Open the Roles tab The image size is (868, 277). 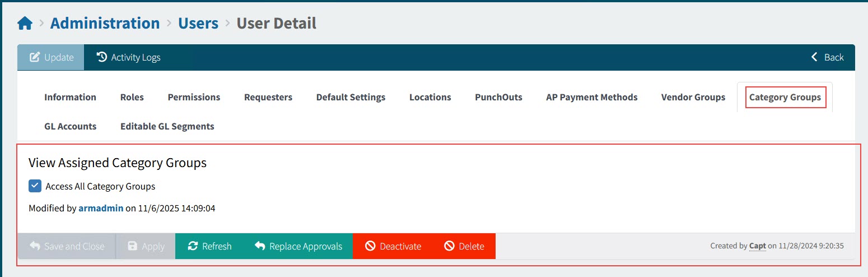[x=132, y=97]
